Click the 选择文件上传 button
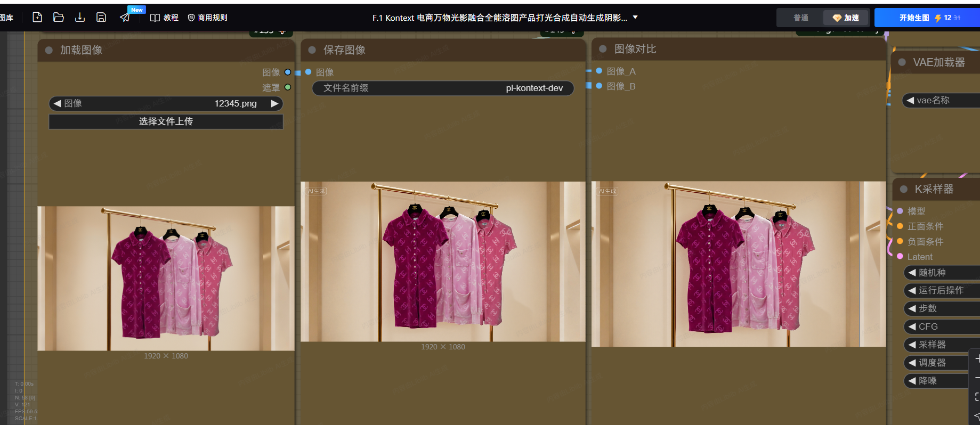 tap(166, 121)
